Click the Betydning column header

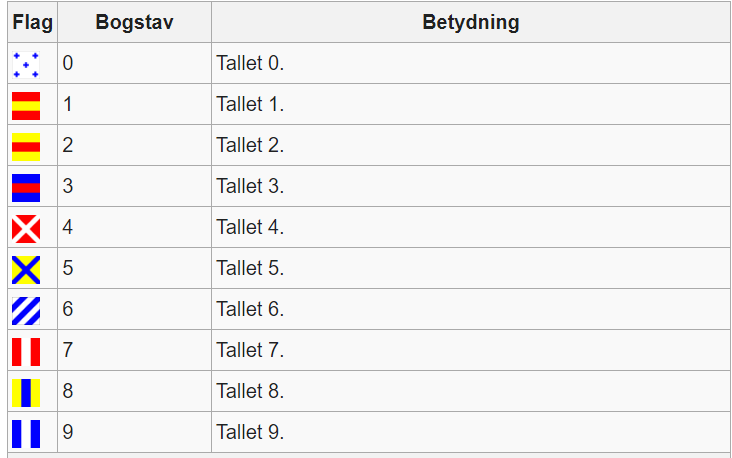point(471,22)
